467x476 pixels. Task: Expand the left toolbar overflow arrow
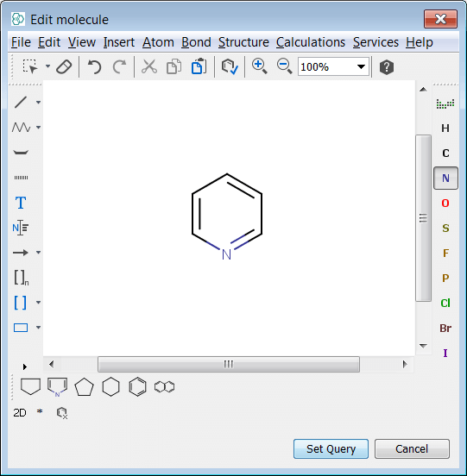(x=25, y=366)
